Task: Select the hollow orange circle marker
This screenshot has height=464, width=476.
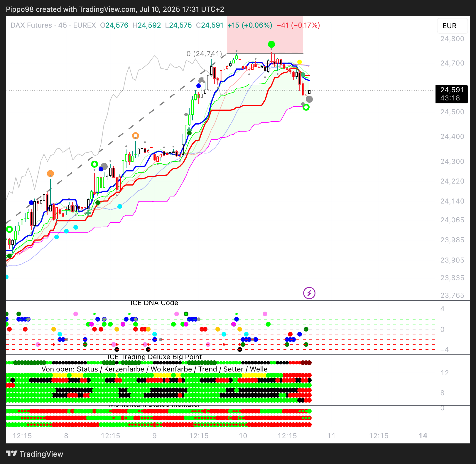Action: (x=135, y=136)
